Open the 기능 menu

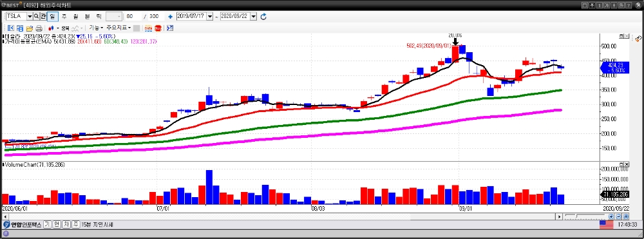coord(96,28)
